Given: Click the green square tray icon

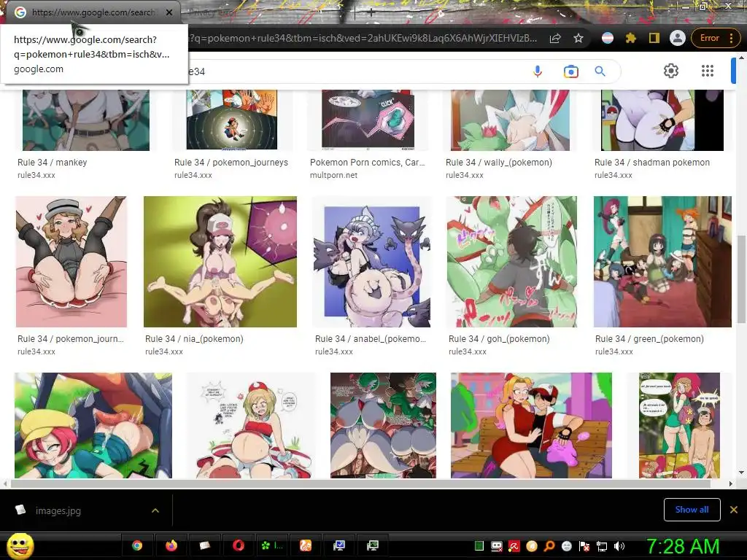Looking at the screenshot, I should (479, 546).
